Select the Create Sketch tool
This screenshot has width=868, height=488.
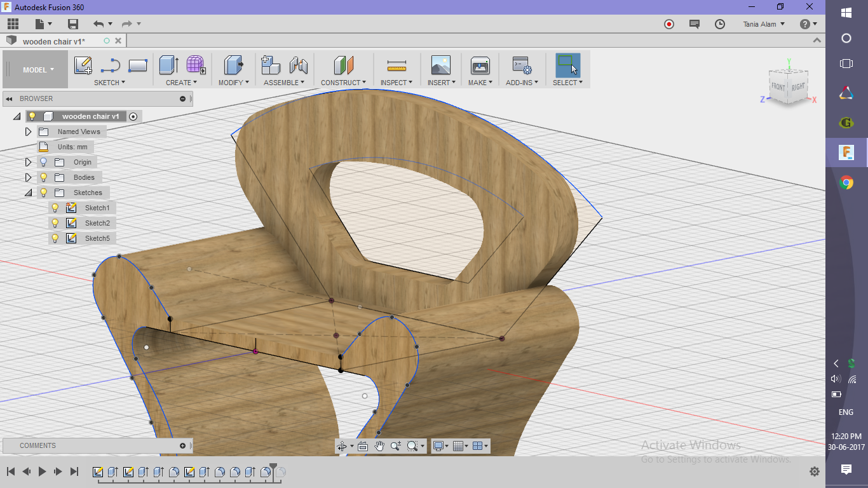[83, 65]
